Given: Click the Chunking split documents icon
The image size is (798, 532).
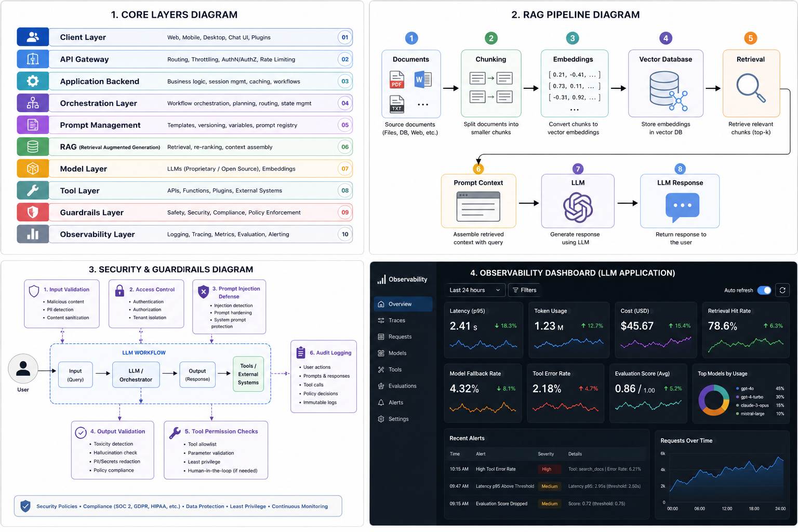Looking at the screenshot, I should coord(491,88).
